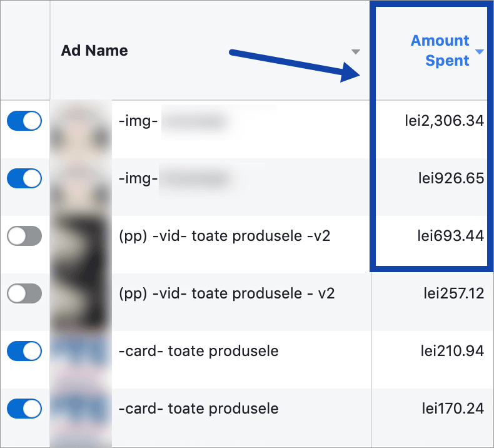Turn off the lei926.65 ad toggle

click(x=24, y=178)
